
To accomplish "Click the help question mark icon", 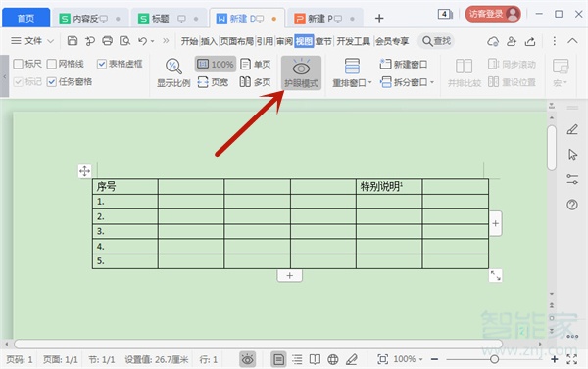I will tap(572, 205).
